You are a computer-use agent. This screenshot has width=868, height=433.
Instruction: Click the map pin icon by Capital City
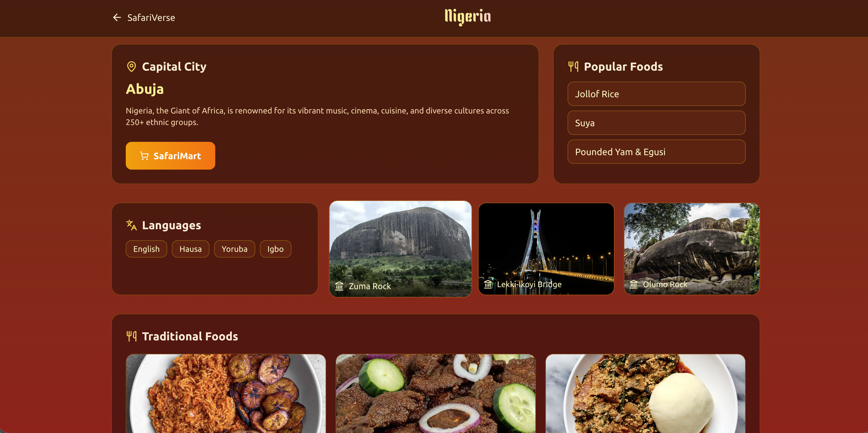click(x=132, y=67)
